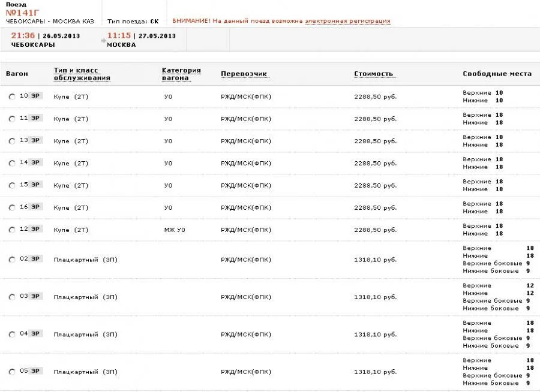The height and width of the screenshot is (392, 540).
Task: Click Плацкартный (3П) in wagon 03 row
Action: pyautogui.click(x=85, y=297)
